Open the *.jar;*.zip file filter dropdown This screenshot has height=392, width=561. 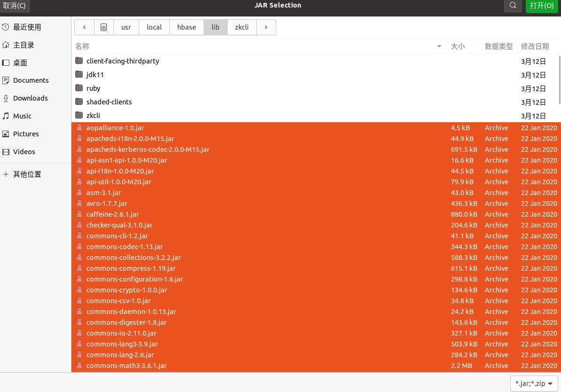coord(533,383)
